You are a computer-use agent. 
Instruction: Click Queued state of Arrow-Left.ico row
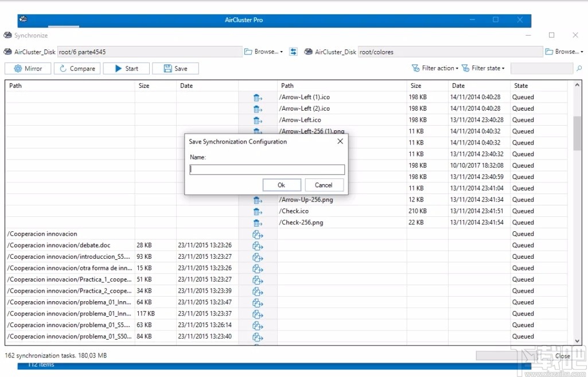[523, 120]
